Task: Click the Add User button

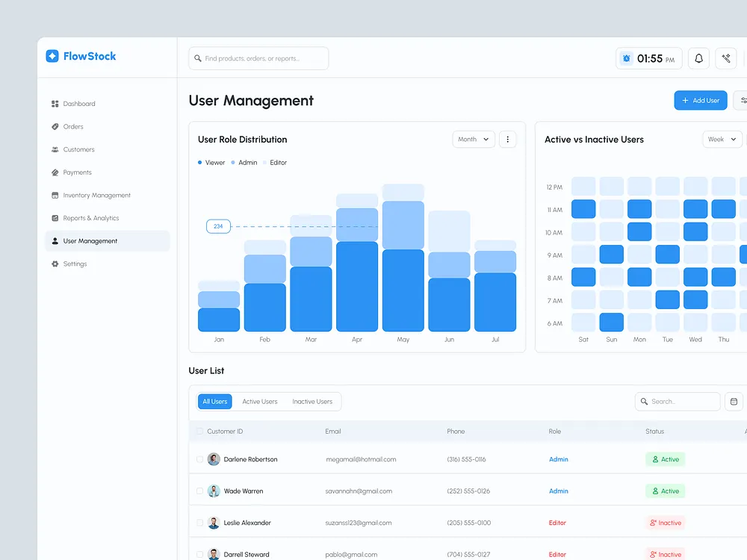Action: [700, 99]
